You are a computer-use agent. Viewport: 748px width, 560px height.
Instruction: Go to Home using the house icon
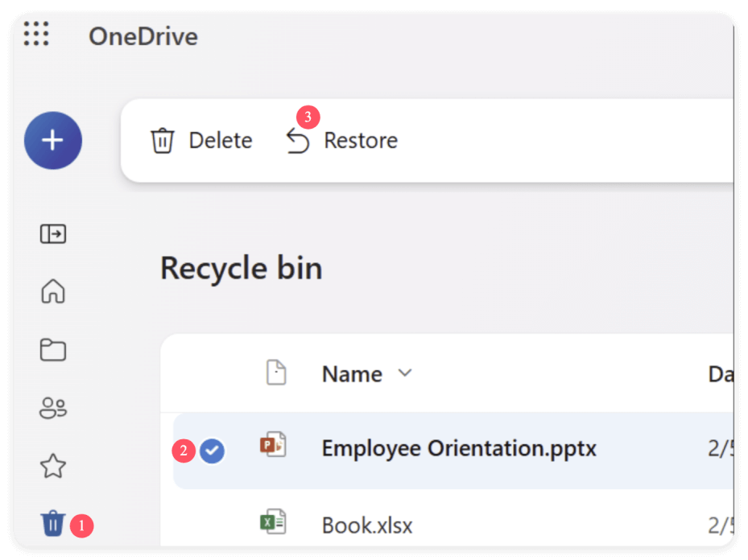pyautogui.click(x=52, y=292)
